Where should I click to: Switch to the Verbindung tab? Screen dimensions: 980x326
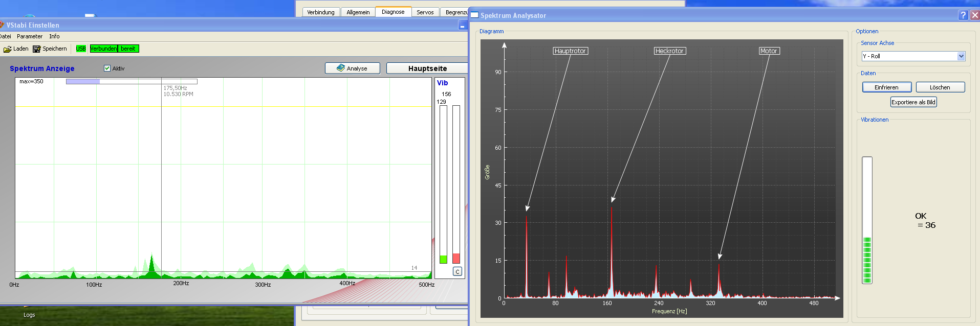point(320,12)
